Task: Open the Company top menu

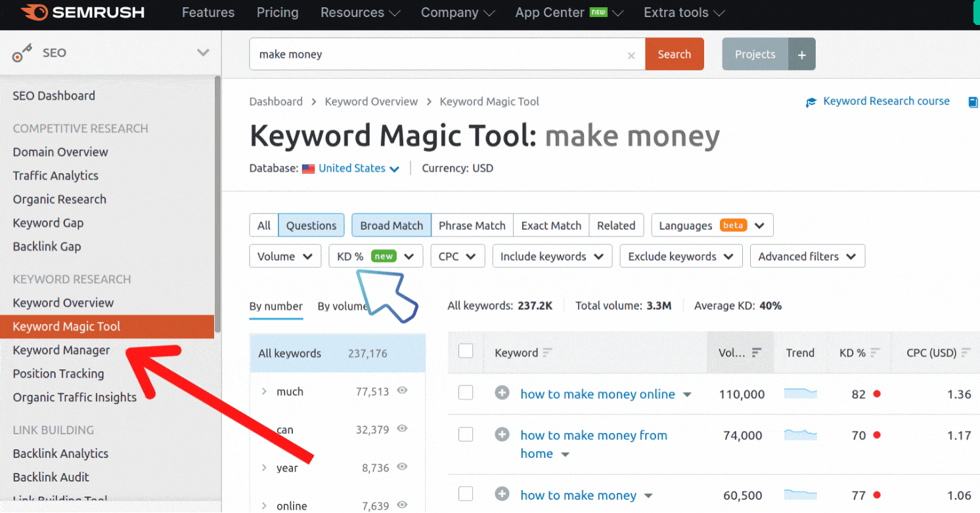Action: point(458,12)
